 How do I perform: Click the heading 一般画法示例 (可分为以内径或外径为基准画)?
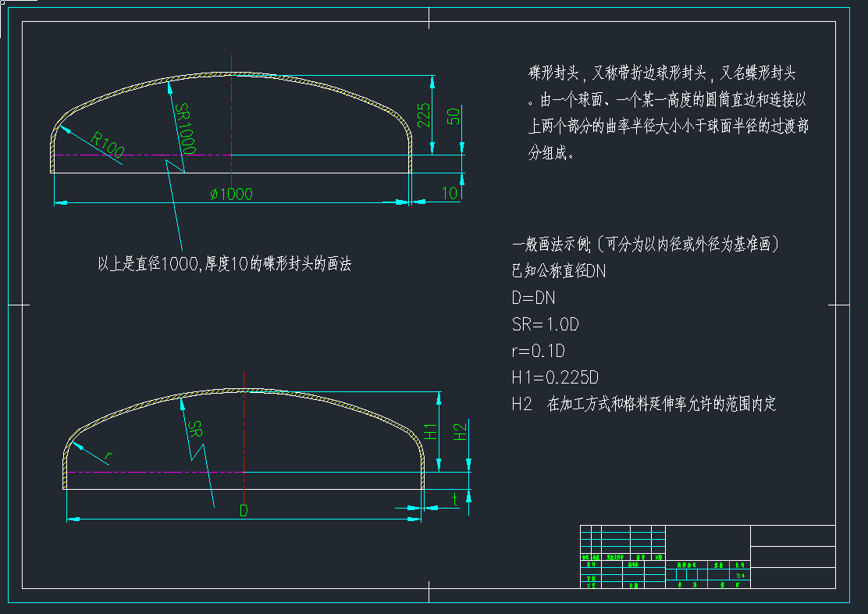coord(646,244)
